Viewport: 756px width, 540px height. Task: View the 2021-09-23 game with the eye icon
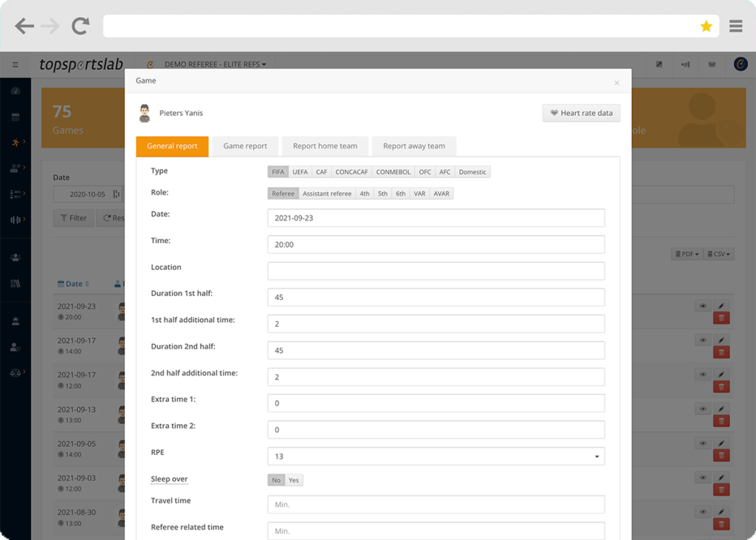tap(703, 305)
